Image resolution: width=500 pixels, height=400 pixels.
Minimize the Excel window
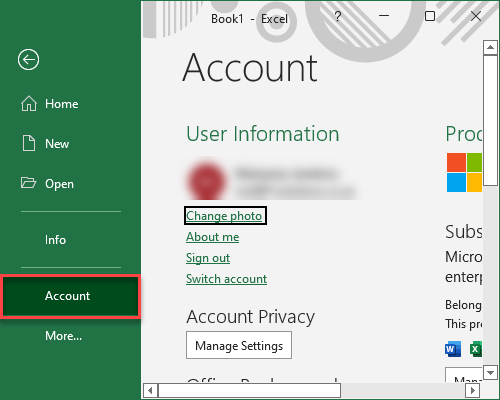pyautogui.click(x=384, y=16)
